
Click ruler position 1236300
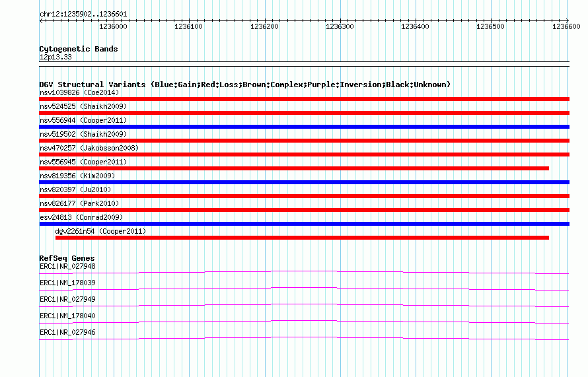340,26
